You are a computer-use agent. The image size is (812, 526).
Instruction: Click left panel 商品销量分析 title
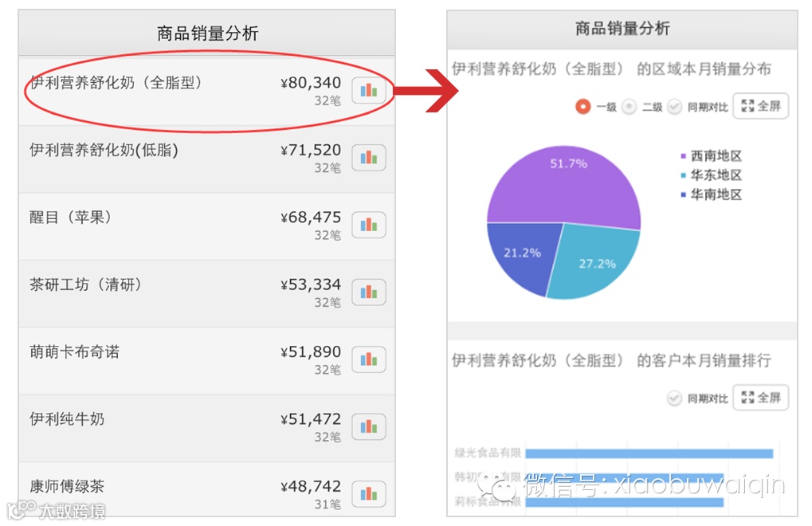click(207, 33)
